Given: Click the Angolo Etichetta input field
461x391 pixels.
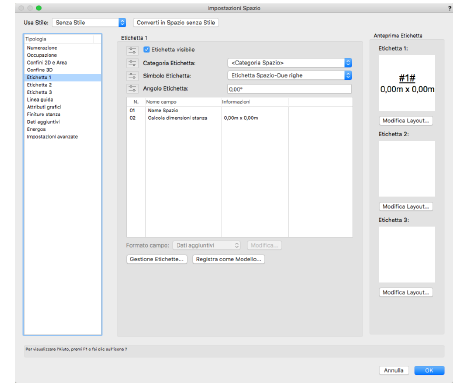Looking at the screenshot, I should pyautogui.click(x=289, y=89).
